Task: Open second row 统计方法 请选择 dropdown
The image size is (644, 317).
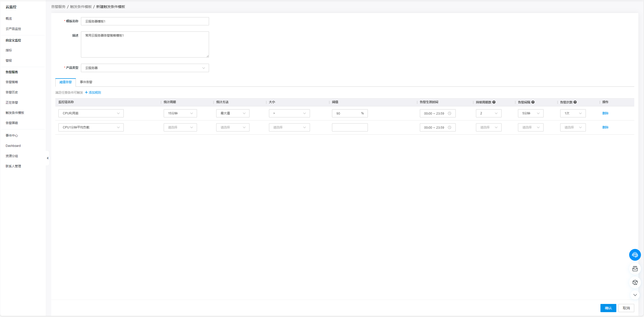Action: coord(233,127)
